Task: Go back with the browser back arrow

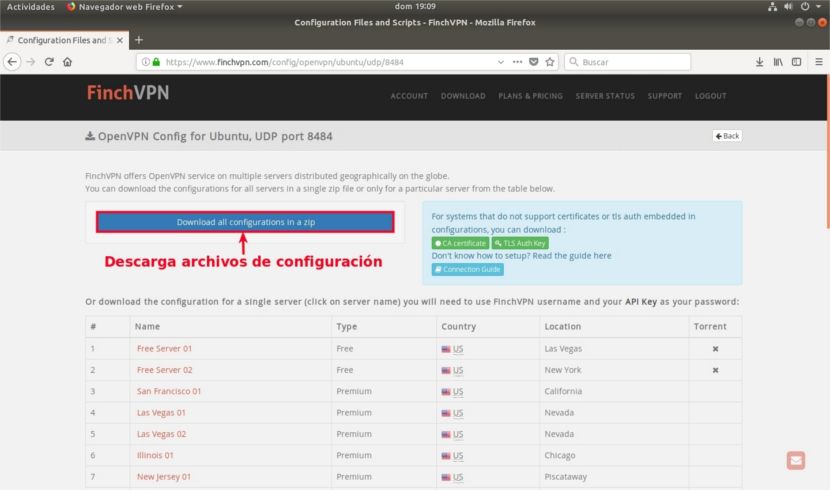Action: (x=12, y=62)
